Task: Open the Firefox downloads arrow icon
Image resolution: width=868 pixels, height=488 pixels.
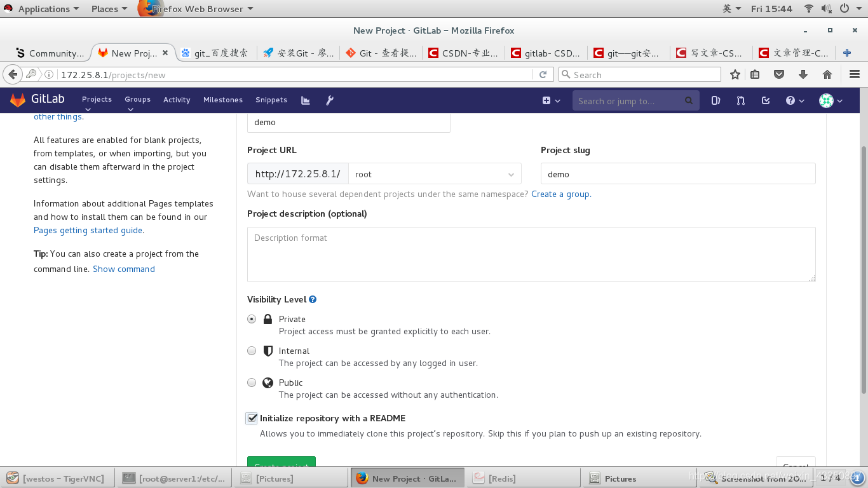Action: tap(803, 74)
